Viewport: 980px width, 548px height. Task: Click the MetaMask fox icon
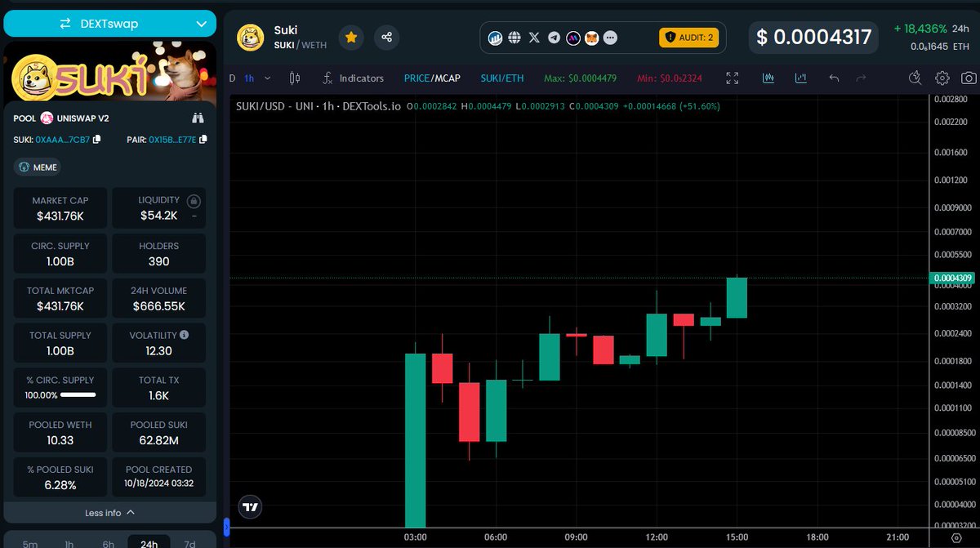point(592,38)
